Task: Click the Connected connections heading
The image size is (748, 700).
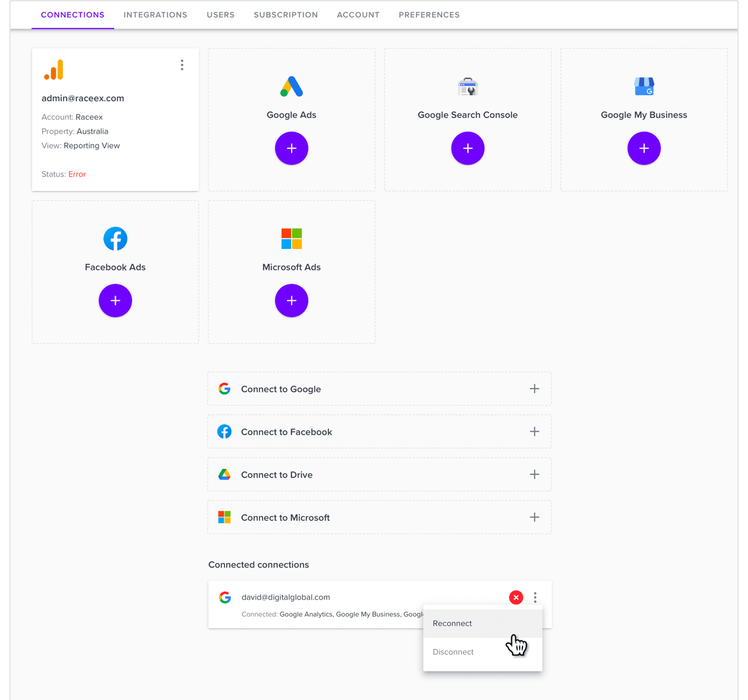Action: (259, 564)
